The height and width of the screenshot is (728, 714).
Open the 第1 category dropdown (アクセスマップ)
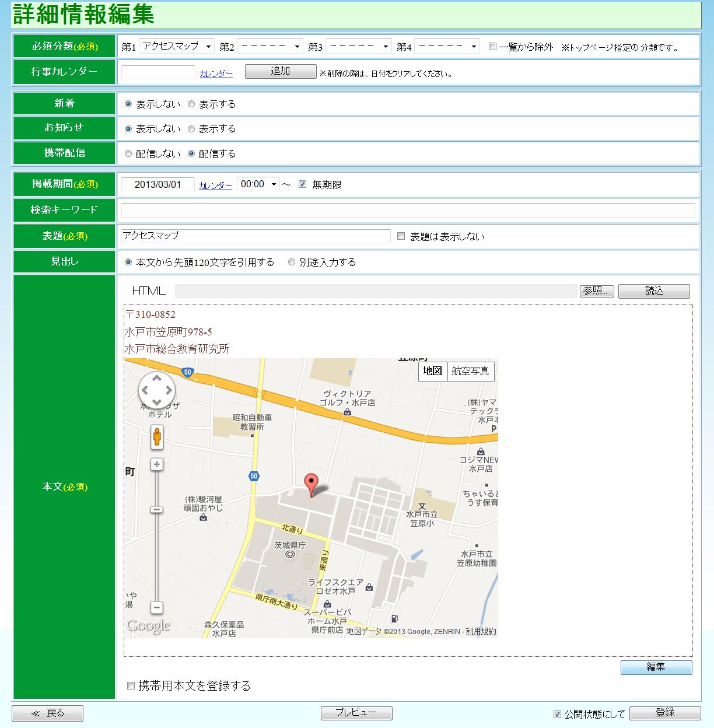point(177,46)
